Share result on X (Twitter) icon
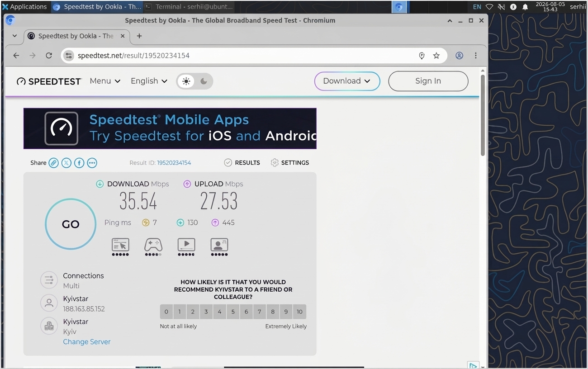 [x=66, y=163]
